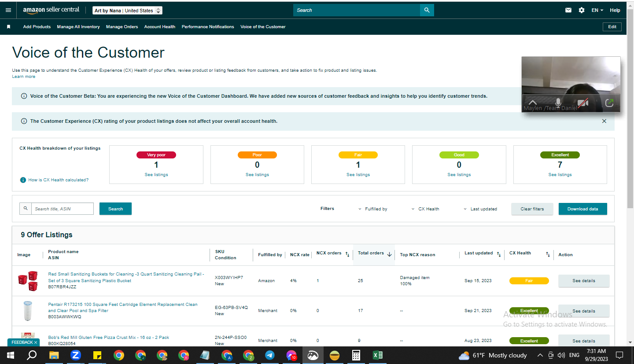Screen dimensions: 634x364
Task: Click the camera-off icon in the video overlay
Action: pos(583,103)
